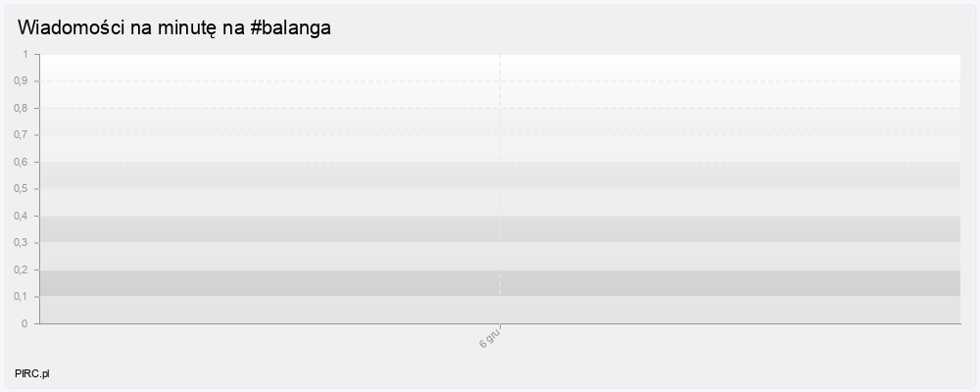The image size is (980, 392).
Task: Click the y-axis label '1'
Action: [26, 54]
